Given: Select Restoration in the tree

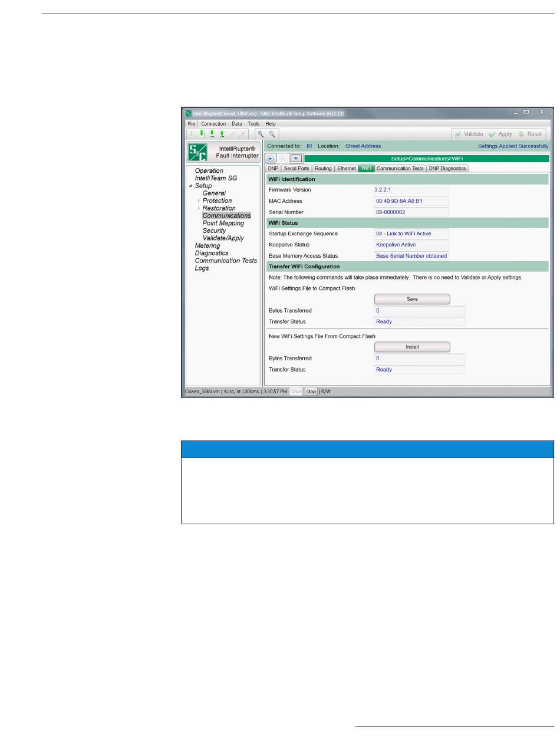Looking at the screenshot, I should click(x=219, y=208).
